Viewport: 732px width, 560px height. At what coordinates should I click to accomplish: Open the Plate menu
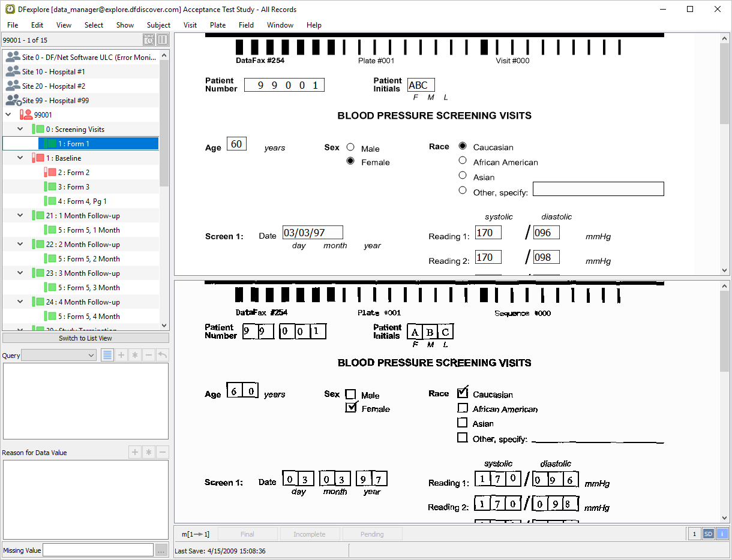click(x=218, y=25)
